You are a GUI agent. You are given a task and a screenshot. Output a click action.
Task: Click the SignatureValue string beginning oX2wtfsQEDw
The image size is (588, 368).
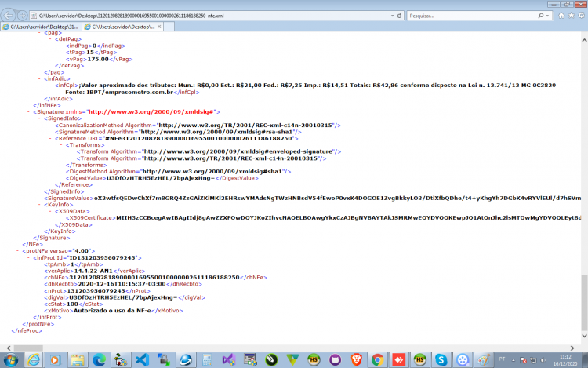tap(337, 198)
